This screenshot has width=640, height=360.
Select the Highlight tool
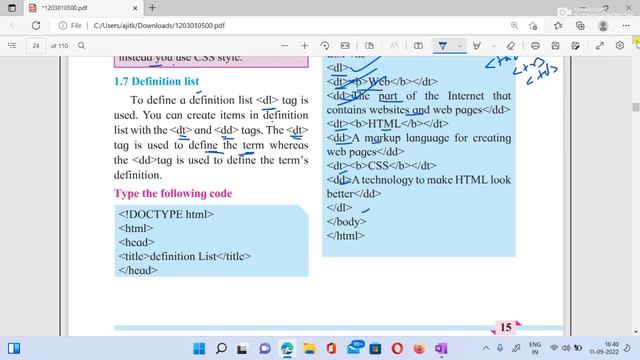[x=476, y=46]
